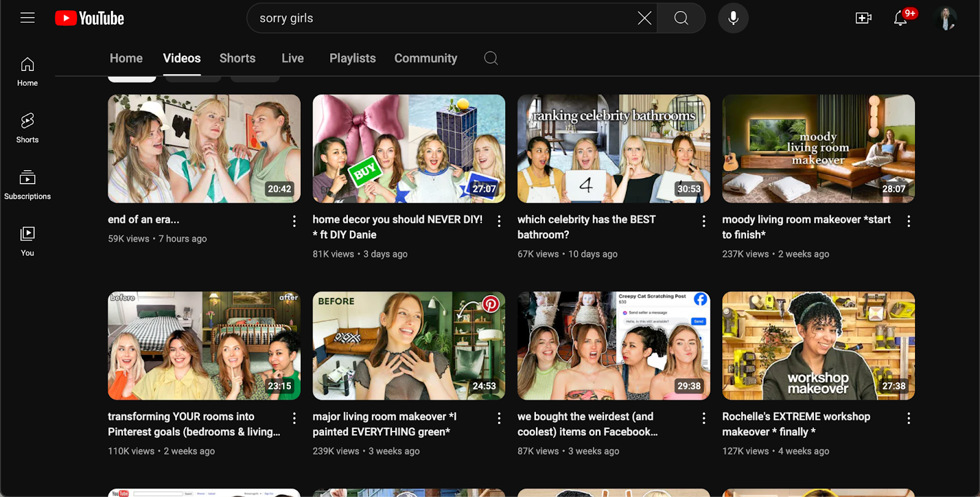Viewport: 980px width, 497px height.
Task: Switch to the channel Shorts tab
Action: click(238, 58)
